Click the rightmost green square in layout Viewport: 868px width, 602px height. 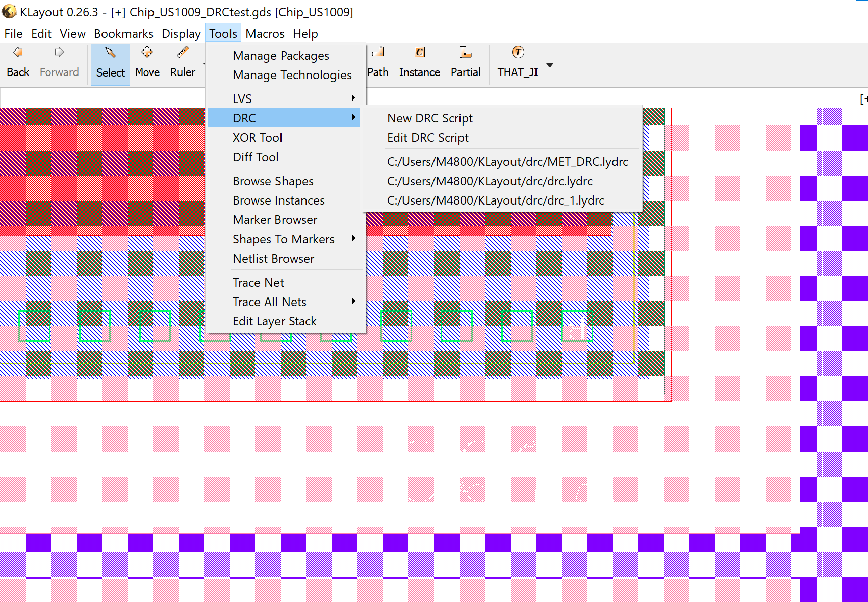(x=577, y=326)
